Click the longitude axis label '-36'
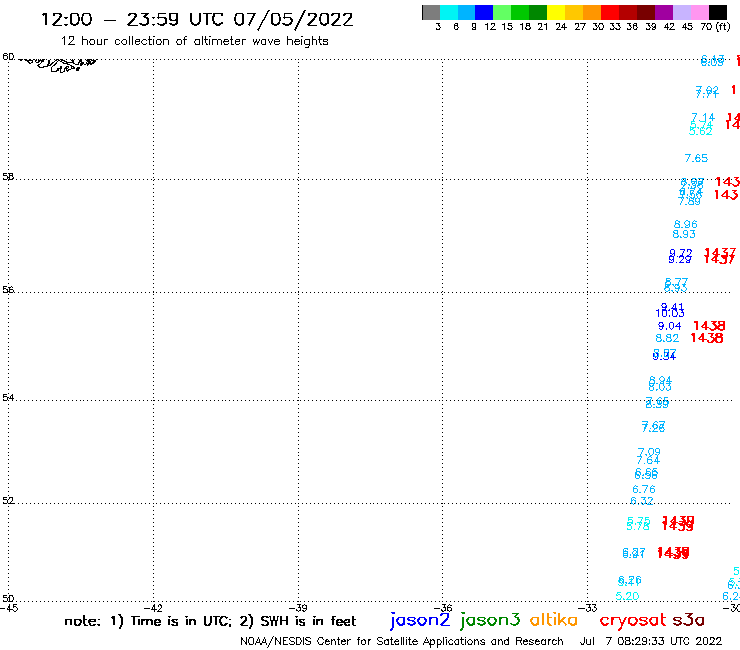Viewport: 740px width, 650px height. pos(443,608)
